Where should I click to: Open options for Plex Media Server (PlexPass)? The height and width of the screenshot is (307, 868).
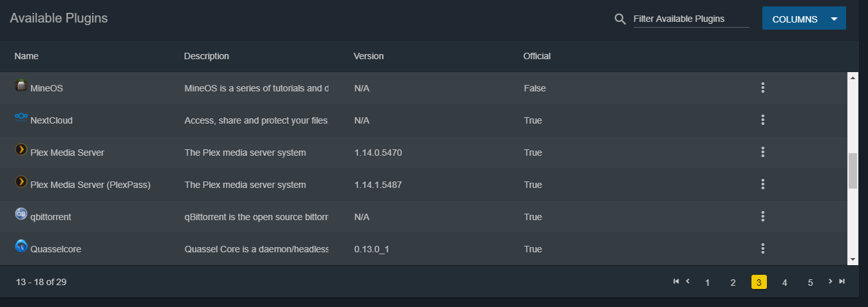(762, 184)
